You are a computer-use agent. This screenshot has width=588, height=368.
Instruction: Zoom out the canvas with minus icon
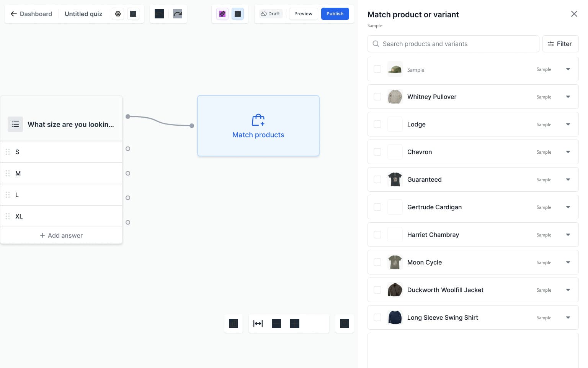pyautogui.click(x=276, y=324)
